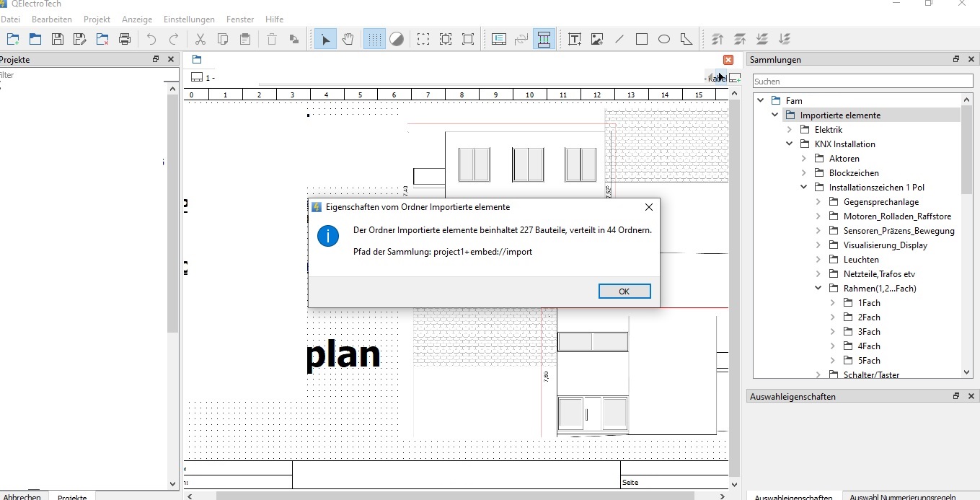Open the Projekt menu
980x500 pixels.
click(97, 19)
